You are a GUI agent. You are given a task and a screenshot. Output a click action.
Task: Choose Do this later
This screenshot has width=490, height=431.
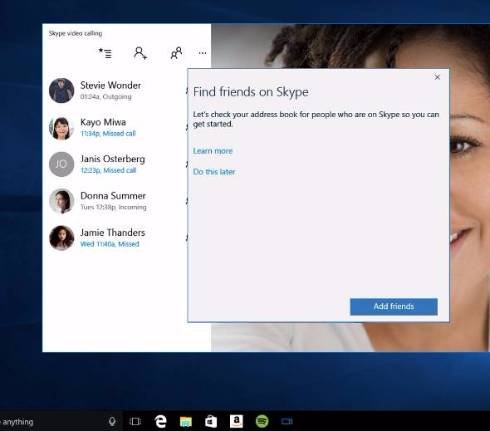click(214, 172)
